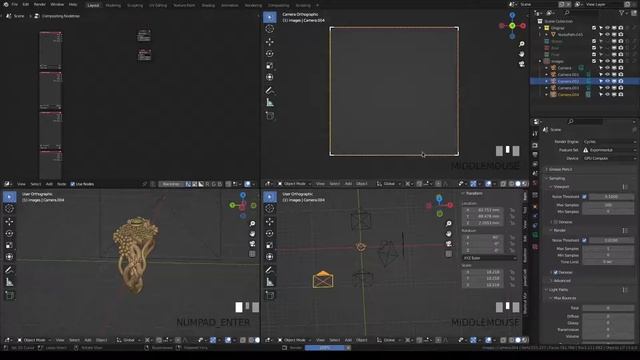Open View menu in camera viewport header
Image resolution: width=640 pixels, height=360 pixels.
tap(320, 184)
